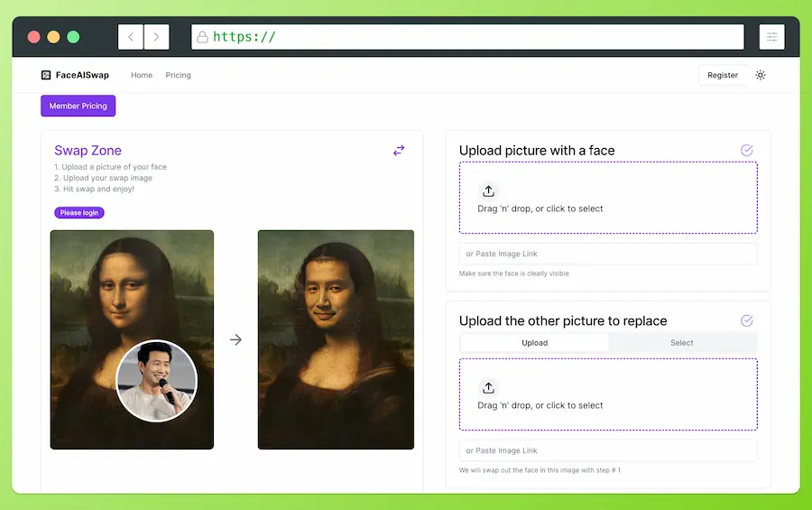This screenshot has width=812, height=510.
Task: Switch to the Select tab
Action: [681, 343]
